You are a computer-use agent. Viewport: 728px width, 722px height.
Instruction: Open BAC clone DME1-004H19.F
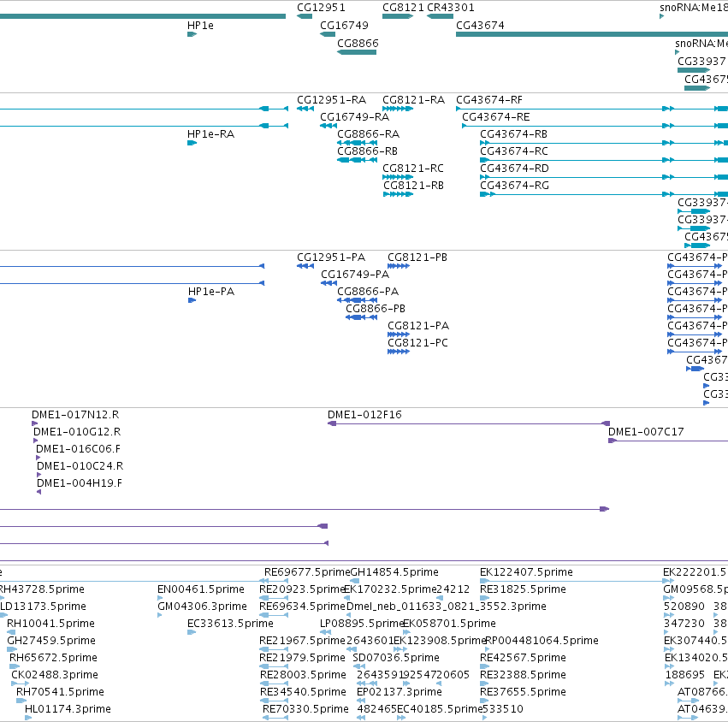click(80, 483)
